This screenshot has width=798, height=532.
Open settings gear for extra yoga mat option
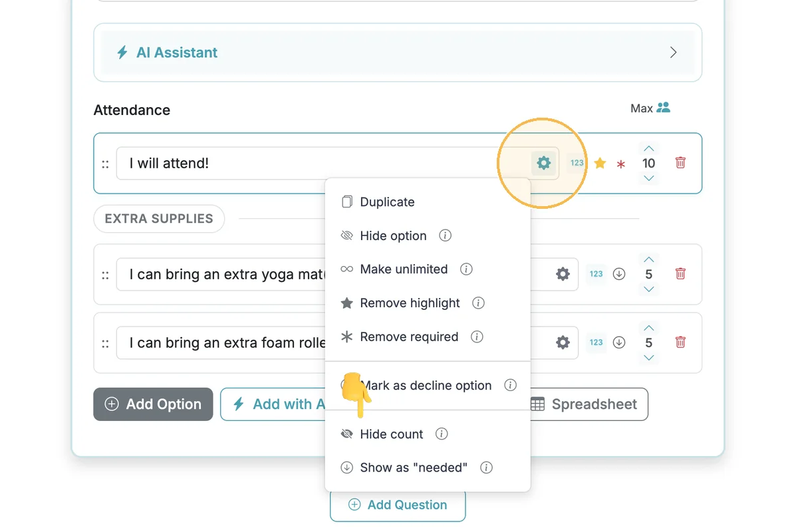click(563, 274)
